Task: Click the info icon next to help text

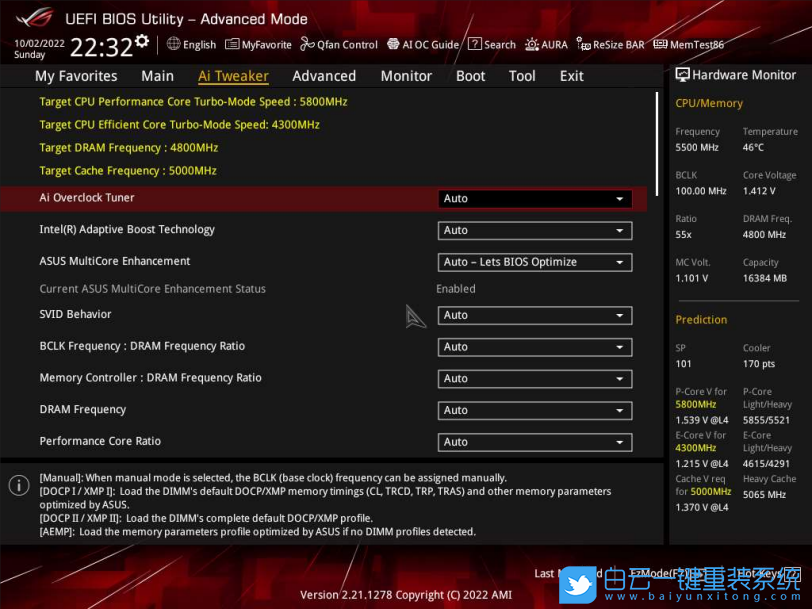Action: click(18, 486)
